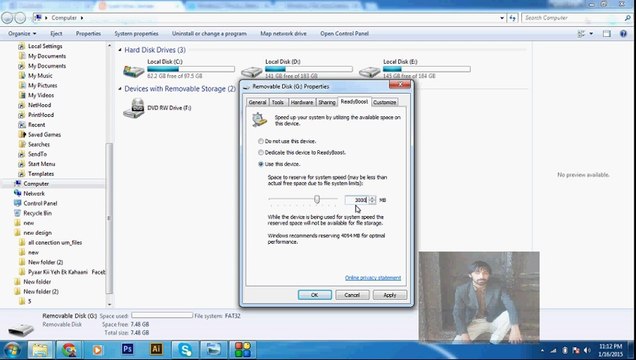
Task: Switch to the Tools tab
Action: [278, 102]
